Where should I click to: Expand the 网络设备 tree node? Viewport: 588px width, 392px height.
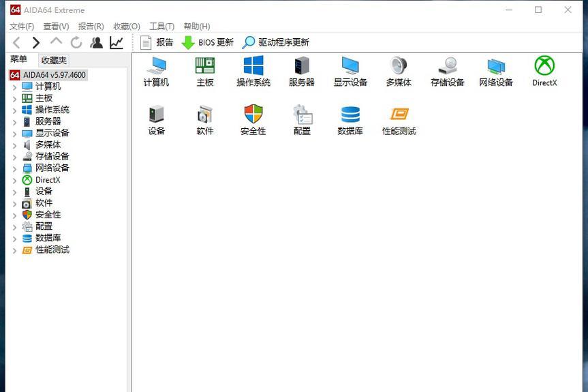14,169
